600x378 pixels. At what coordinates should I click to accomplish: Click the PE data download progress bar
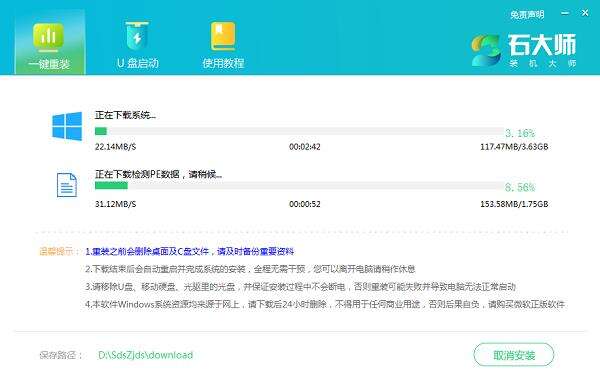coord(299,186)
